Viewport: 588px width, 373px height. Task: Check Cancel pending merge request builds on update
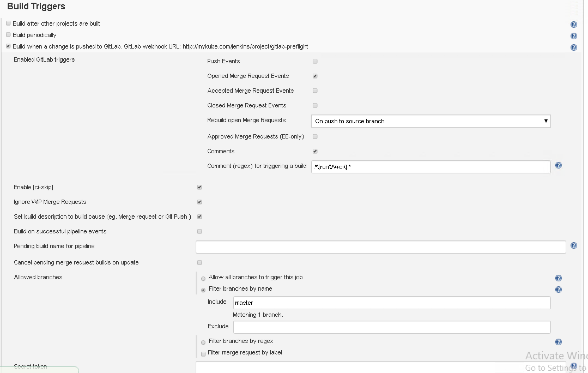[199, 263]
